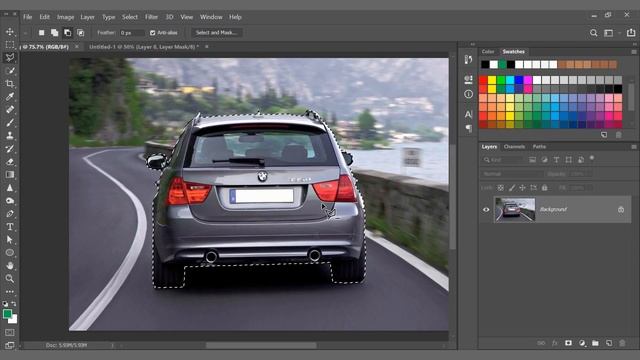Switch to the Paths tab
The height and width of the screenshot is (360, 640).
(539, 147)
